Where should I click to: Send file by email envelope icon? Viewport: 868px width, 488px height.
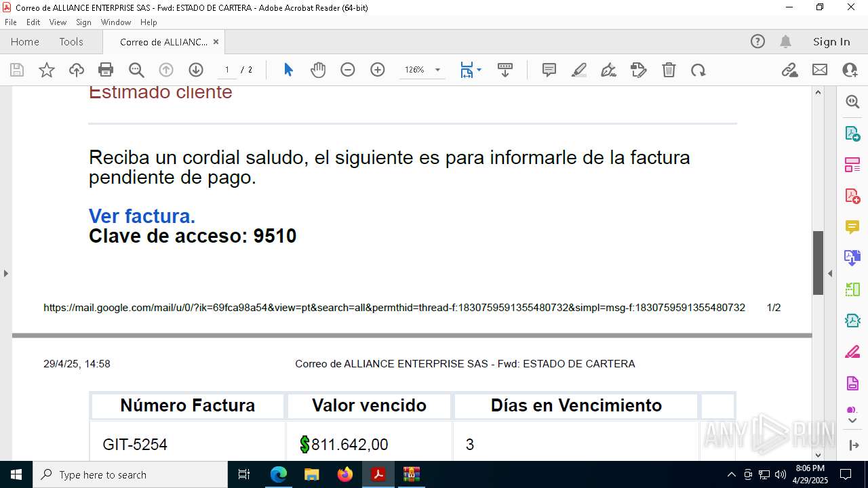[x=820, y=70]
